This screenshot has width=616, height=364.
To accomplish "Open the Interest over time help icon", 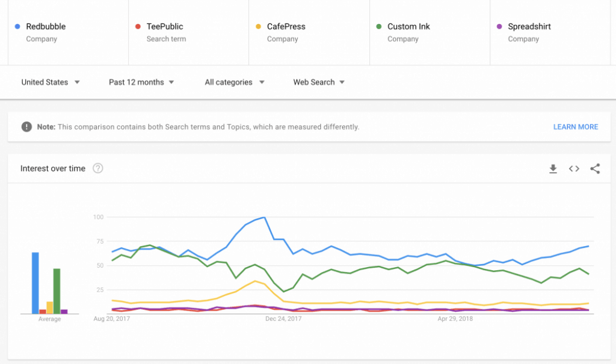I will click(98, 168).
